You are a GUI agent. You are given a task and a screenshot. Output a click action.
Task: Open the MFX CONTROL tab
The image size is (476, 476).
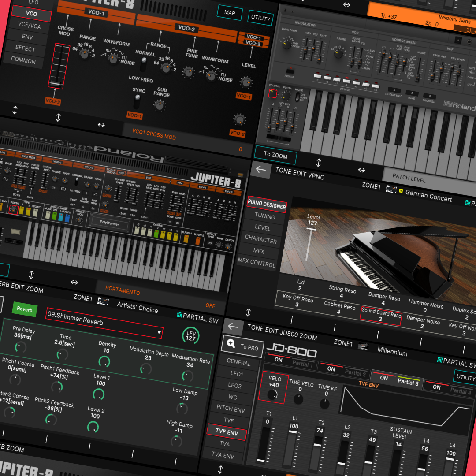(x=257, y=263)
